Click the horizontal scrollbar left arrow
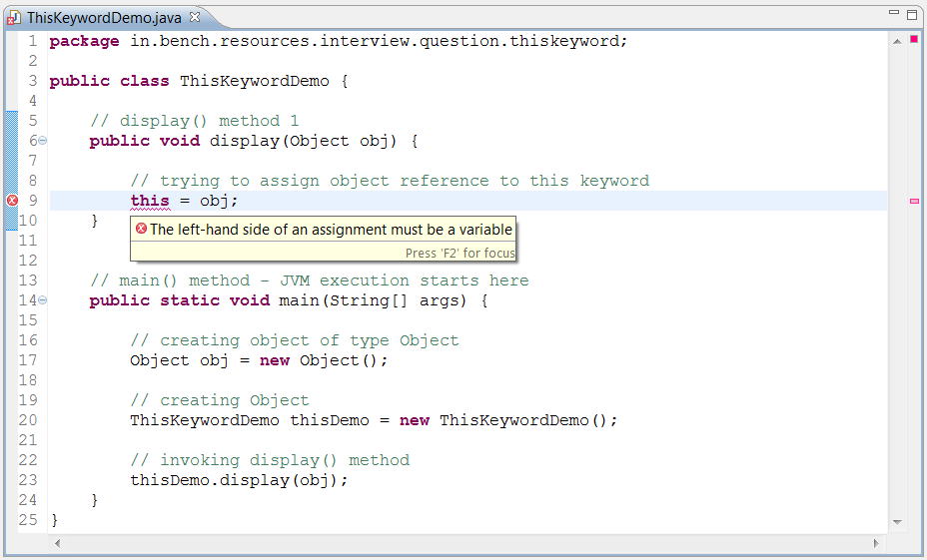This screenshot has height=560, width=927. point(57,543)
